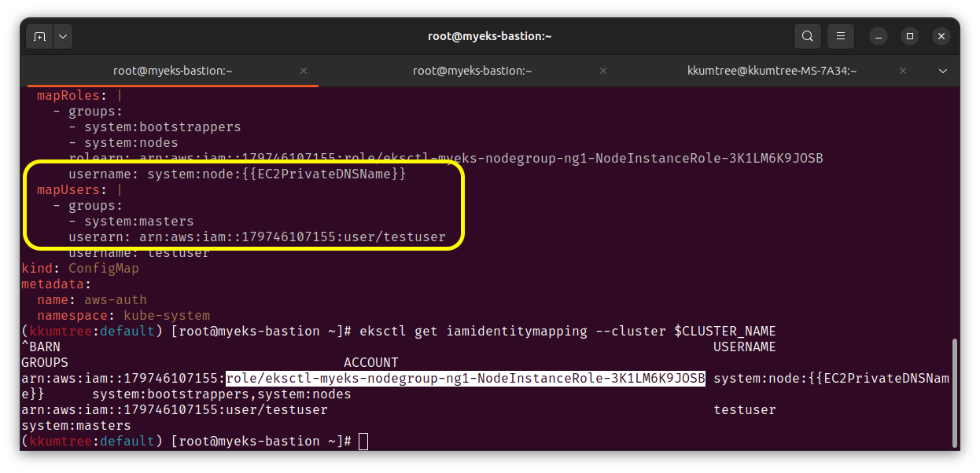
Task: Click the 'mapRoles:' line
Action: [x=79, y=95]
